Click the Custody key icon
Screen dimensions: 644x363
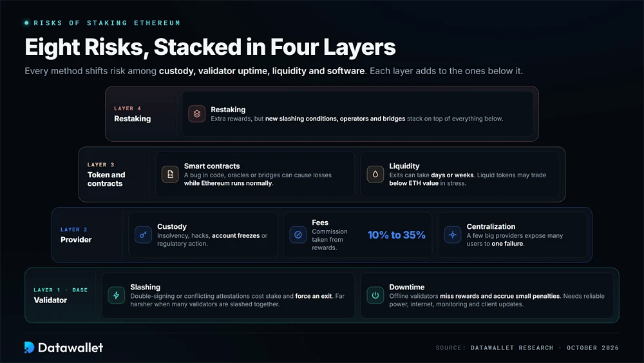point(144,235)
